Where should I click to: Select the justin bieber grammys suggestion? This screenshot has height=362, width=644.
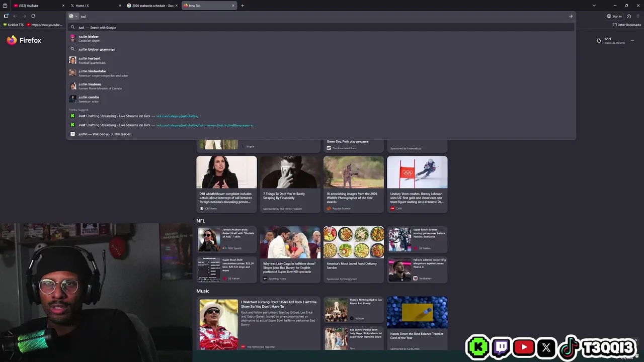coord(321,49)
